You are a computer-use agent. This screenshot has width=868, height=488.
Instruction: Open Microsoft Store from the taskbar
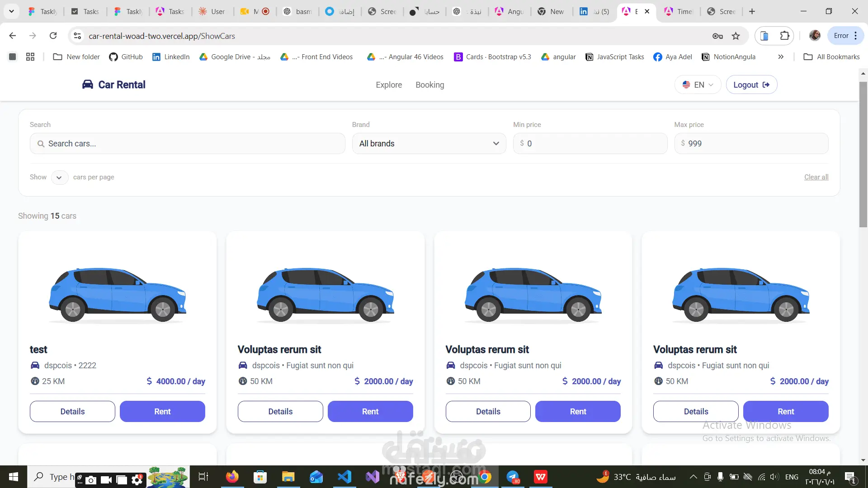pos(260,477)
